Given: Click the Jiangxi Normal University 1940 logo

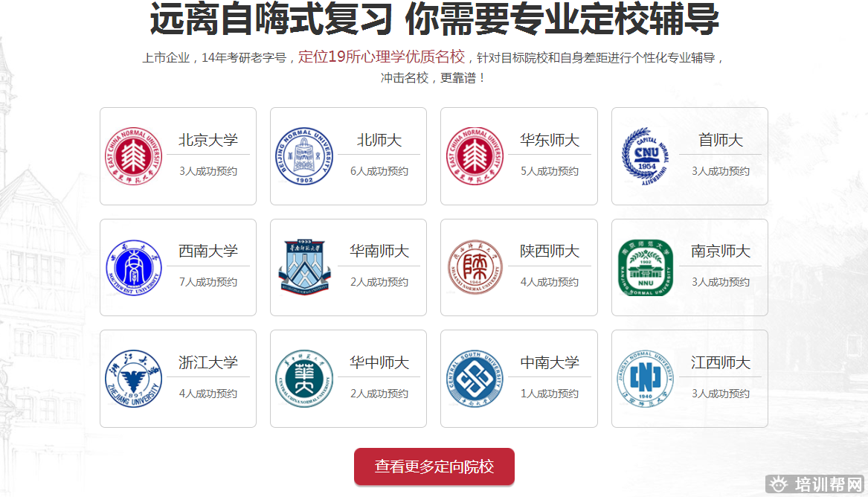Looking at the screenshot, I should point(645,379).
